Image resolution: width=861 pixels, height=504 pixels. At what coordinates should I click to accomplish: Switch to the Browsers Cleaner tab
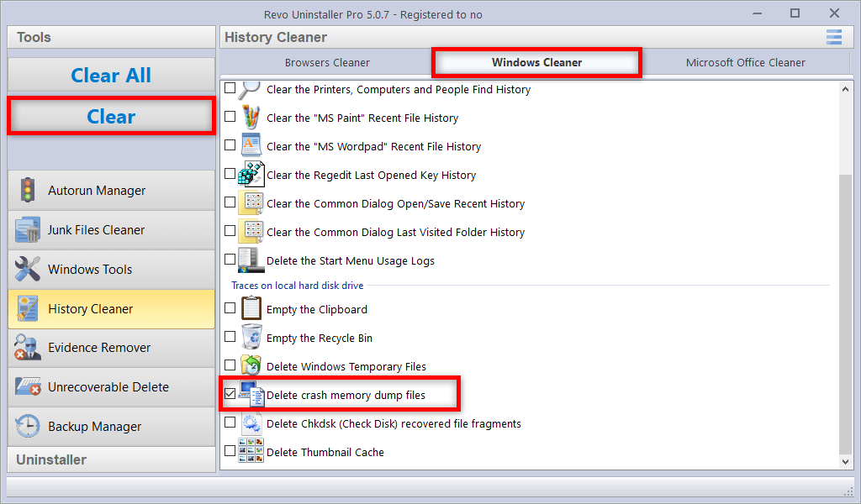327,62
